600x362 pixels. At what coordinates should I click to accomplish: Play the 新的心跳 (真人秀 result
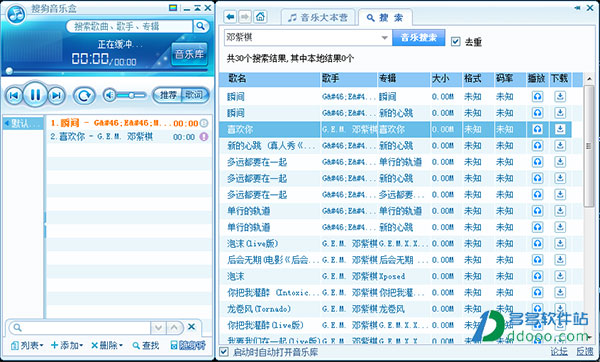click(538, 145)
